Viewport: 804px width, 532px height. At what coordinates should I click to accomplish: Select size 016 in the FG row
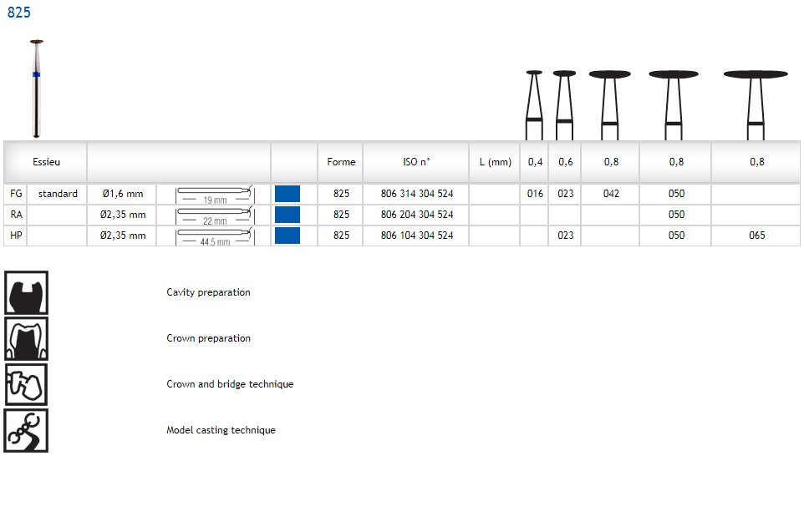pos(535,194)
